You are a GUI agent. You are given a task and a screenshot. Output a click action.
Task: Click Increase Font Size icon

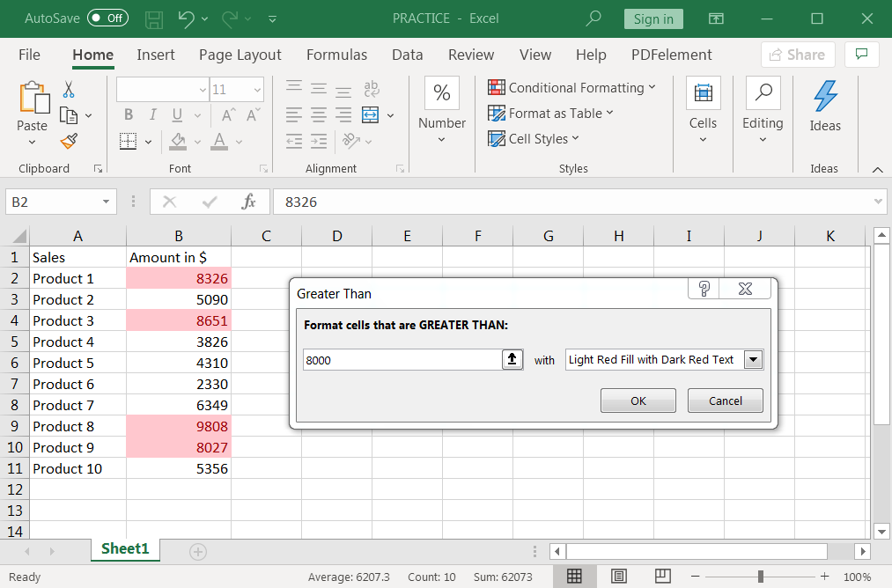(227, 114)
